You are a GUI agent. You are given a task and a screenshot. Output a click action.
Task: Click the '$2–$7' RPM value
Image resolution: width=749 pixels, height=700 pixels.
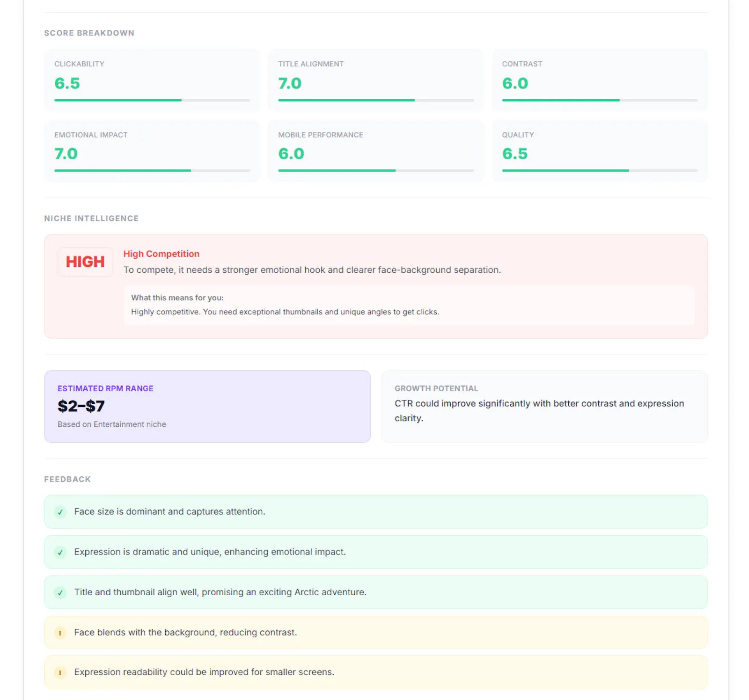point(81,406)
